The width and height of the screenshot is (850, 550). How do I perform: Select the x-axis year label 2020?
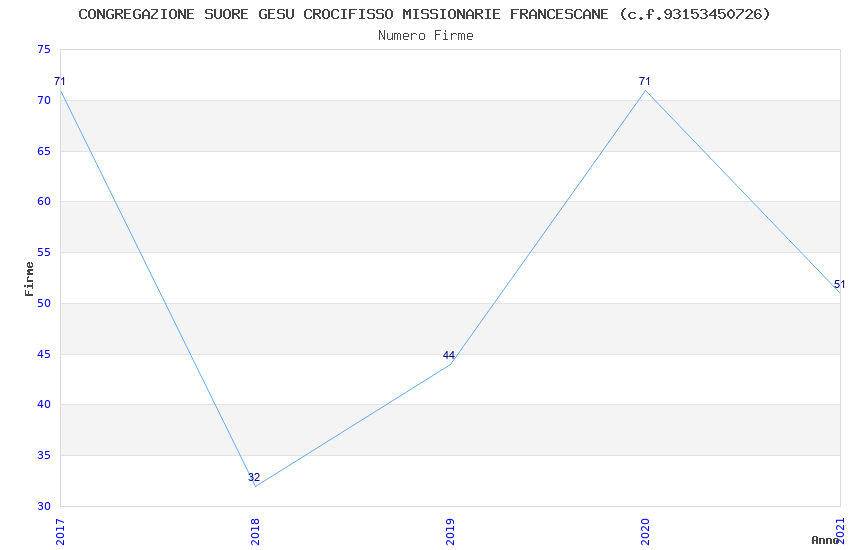point(645,532)
